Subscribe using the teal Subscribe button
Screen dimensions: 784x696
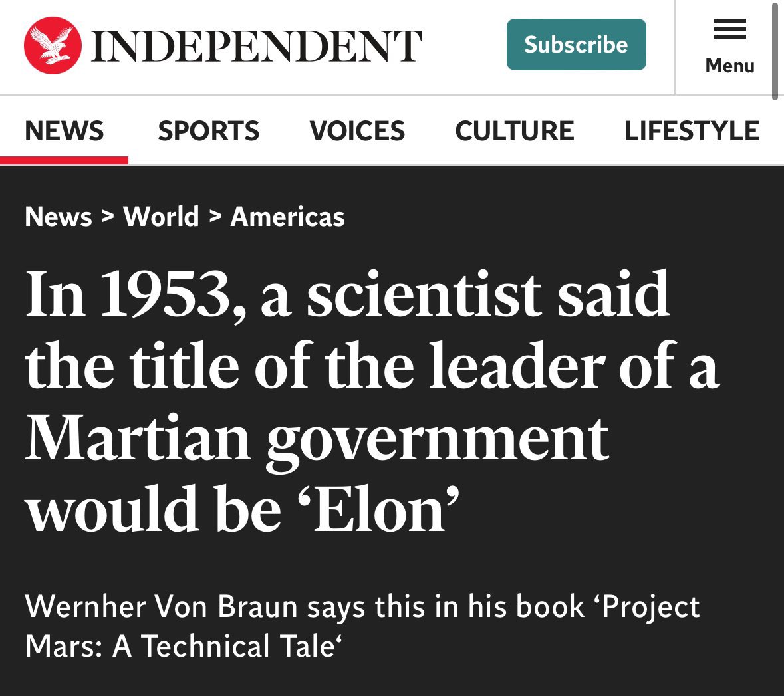pos(576,45)
